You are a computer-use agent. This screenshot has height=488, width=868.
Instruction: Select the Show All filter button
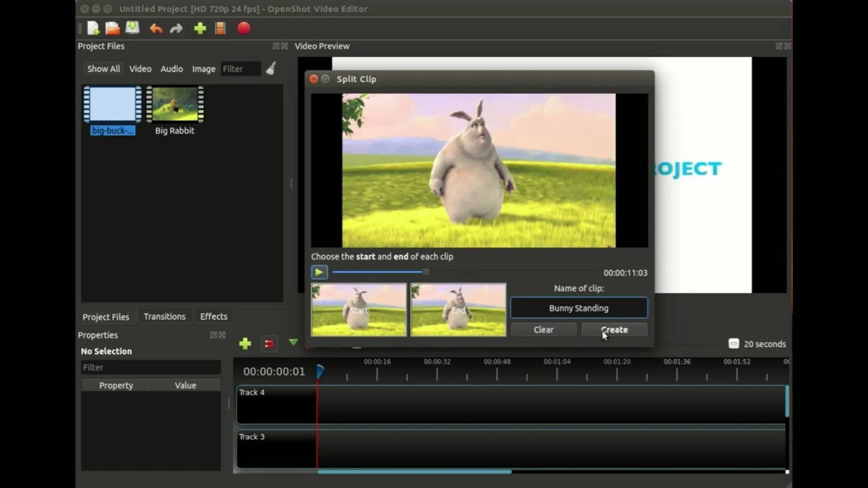[103, 69]
